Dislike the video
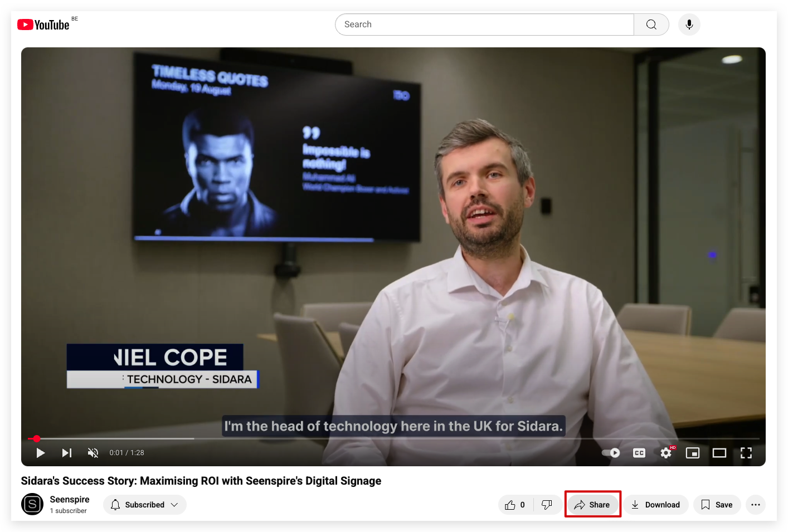Image resolution: width=788 pixels, height=532 pixels. [547, 505]
